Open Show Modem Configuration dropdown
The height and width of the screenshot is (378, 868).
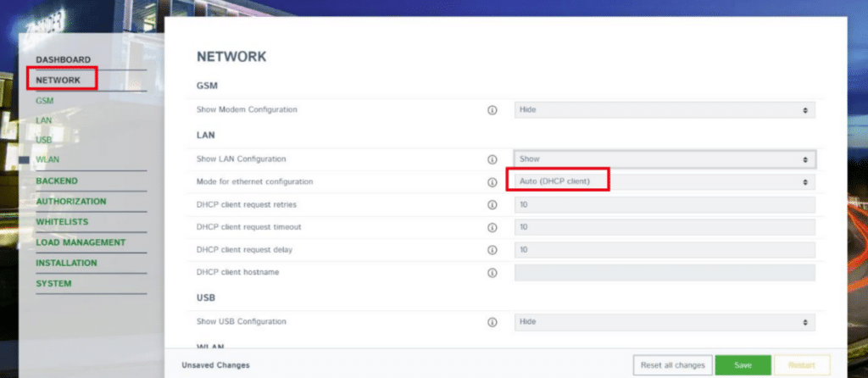point(665,110)
